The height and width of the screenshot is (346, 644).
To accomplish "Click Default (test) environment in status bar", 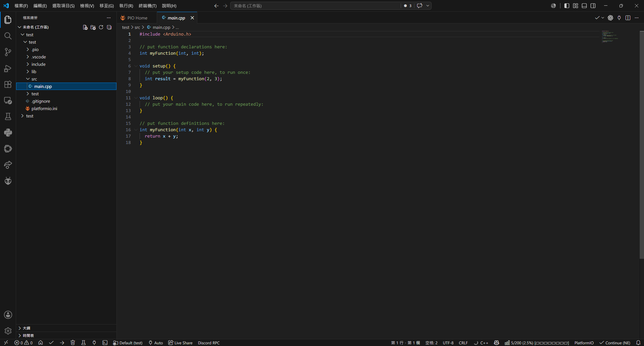I will (x=128, y=343).
